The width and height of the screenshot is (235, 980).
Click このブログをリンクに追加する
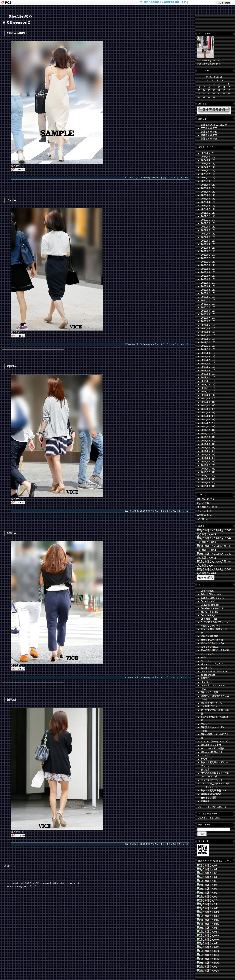pos(211,807)
